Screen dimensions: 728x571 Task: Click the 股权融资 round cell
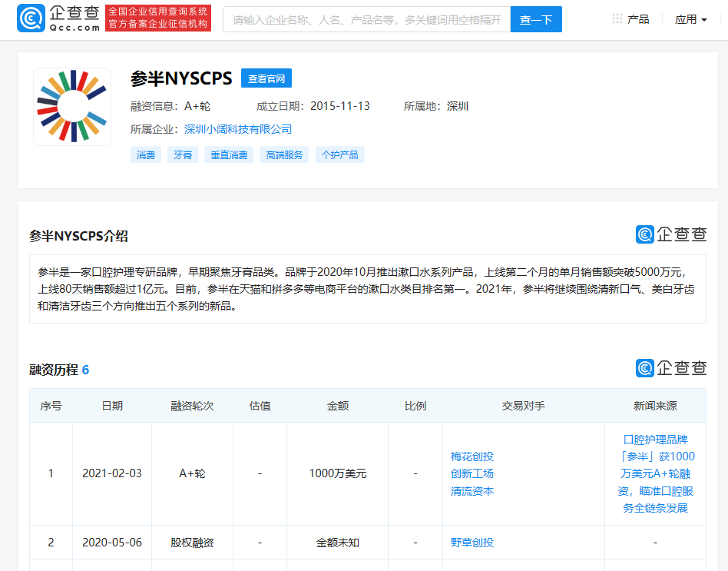192,543
